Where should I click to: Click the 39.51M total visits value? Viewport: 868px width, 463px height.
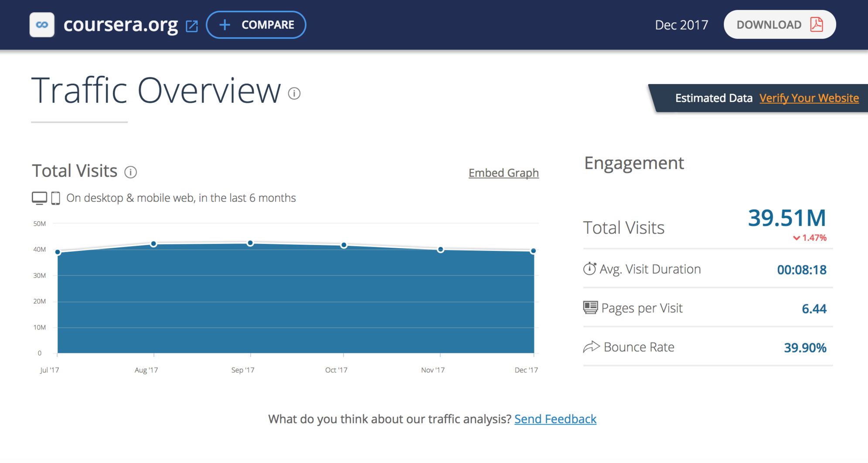tap(787, 218)
